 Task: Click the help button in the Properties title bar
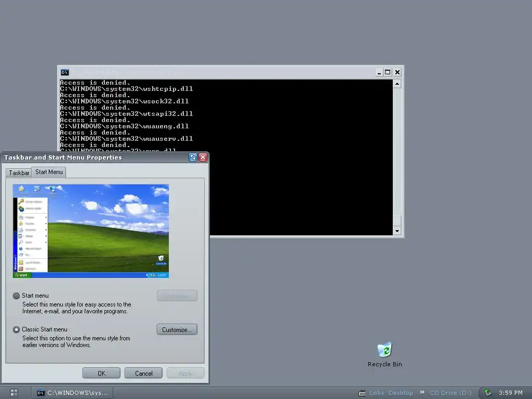pos(193,157)
